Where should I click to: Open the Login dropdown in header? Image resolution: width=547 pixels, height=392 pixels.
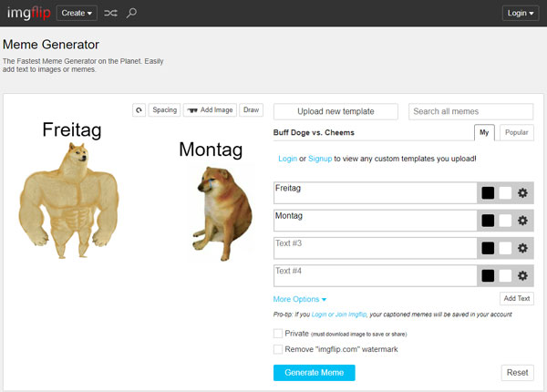pyautogui.click(x=518, y=14)
